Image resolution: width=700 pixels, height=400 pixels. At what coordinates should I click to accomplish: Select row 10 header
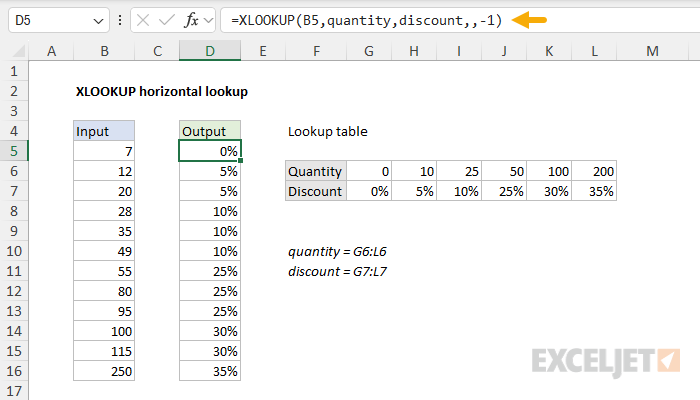coord(14,251)
